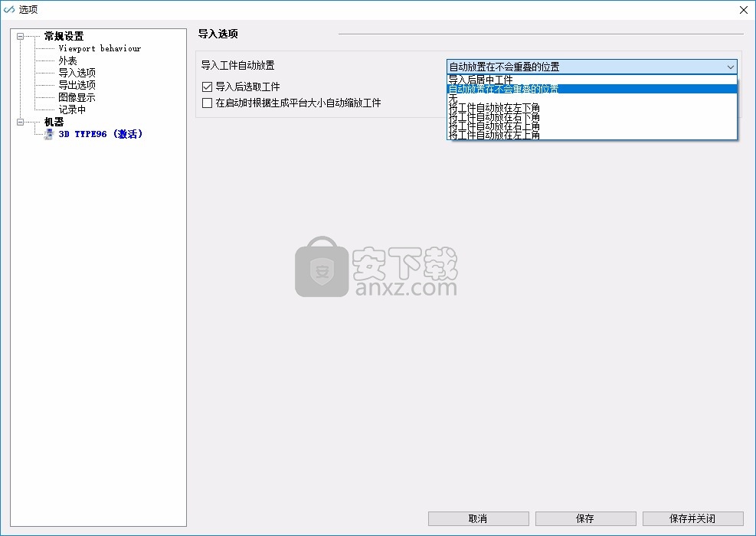Click the 3D TYPE96 machine icon

pos(48,134)
